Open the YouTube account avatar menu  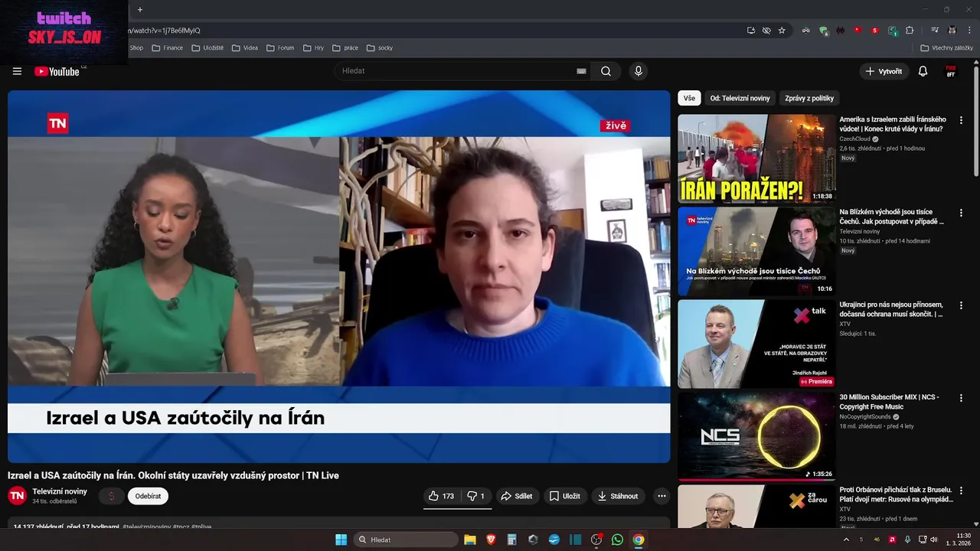(x=951, y=71)
